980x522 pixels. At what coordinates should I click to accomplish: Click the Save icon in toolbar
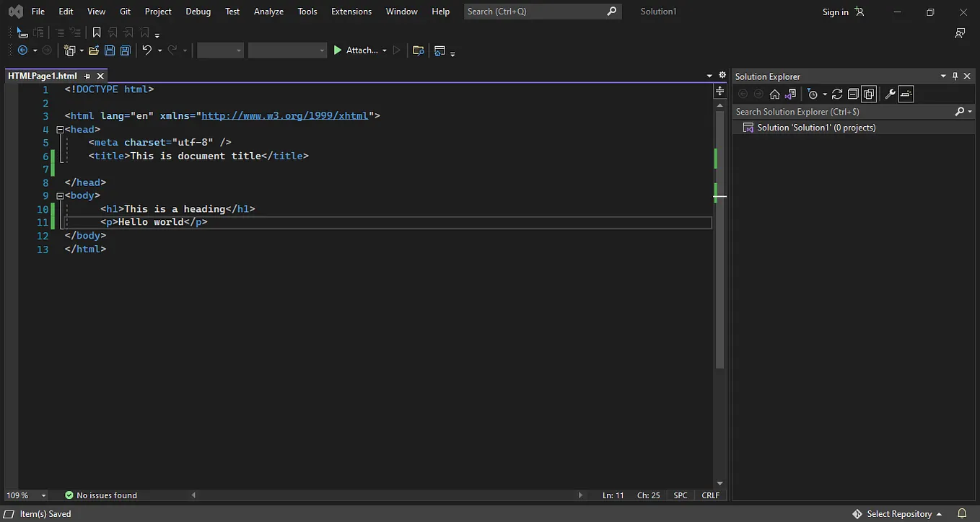tap(110, 50)
